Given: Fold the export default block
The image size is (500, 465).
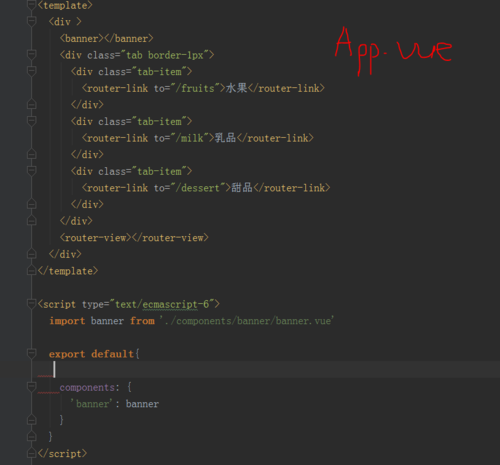Looking at the screenshot, I should pos(31,354).
